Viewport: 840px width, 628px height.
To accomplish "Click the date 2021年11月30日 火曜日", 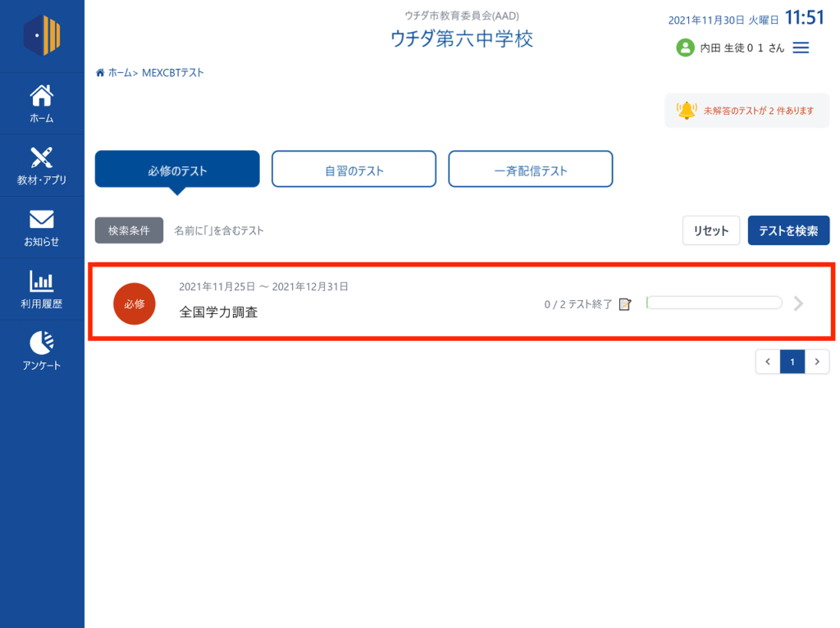I will tap(724, 20).
